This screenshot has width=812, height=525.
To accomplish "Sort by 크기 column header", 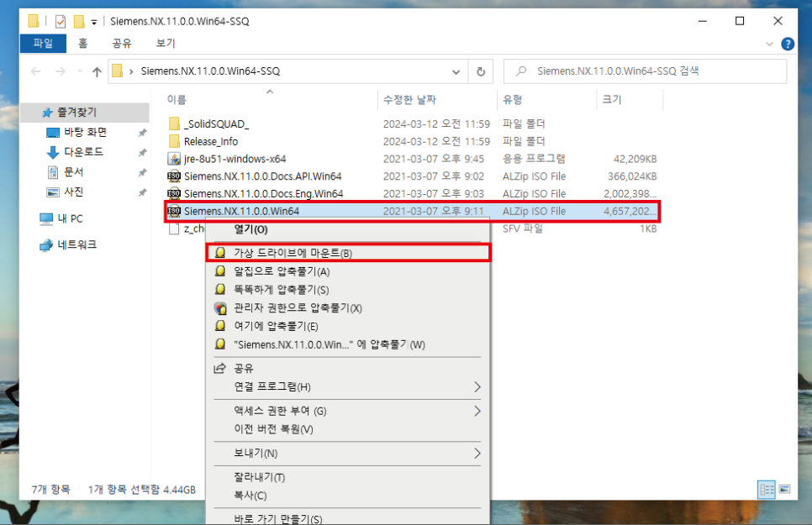I will [612, 100].
